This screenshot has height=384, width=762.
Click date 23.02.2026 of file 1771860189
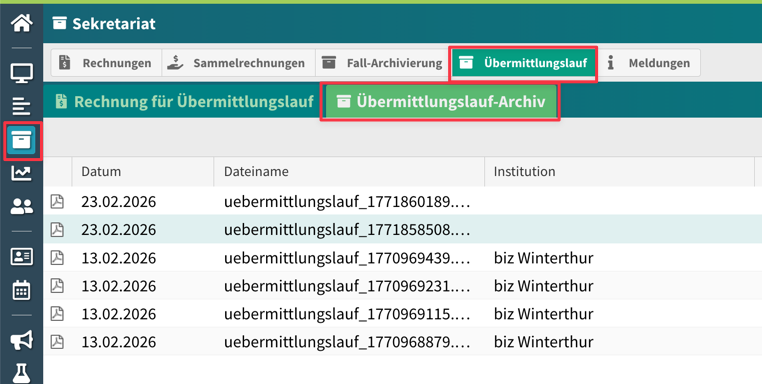click(119, 202)
